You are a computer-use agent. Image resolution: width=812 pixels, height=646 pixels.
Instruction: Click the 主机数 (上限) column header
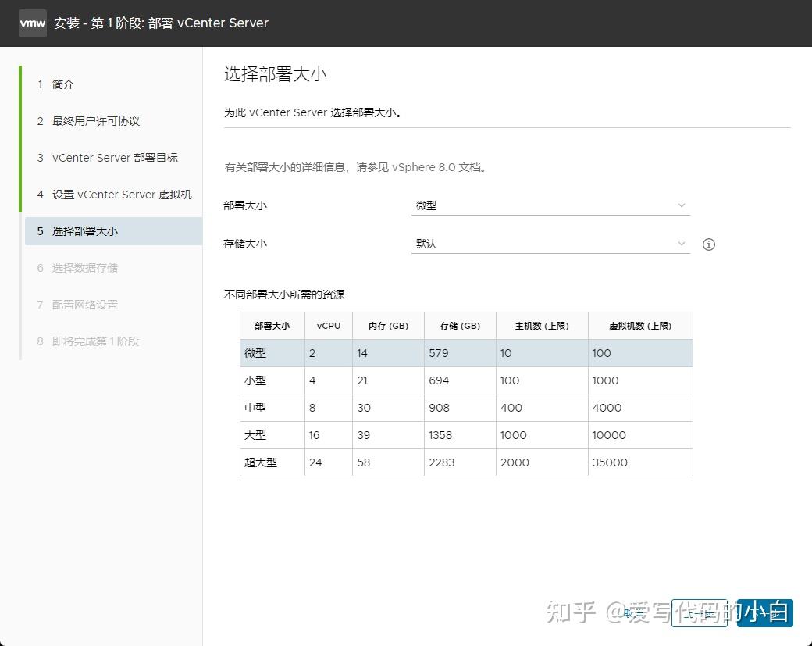[x=542, y=326]
